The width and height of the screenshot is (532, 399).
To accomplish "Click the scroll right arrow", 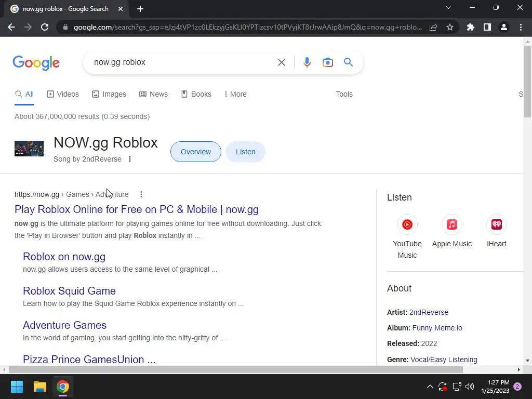I will pyautogui.click(x=519, y=369).
